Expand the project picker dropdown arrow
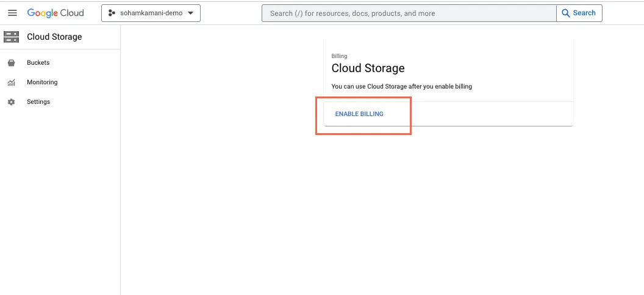The width and height of the screenshot is (644, 295). pos(191,13)
